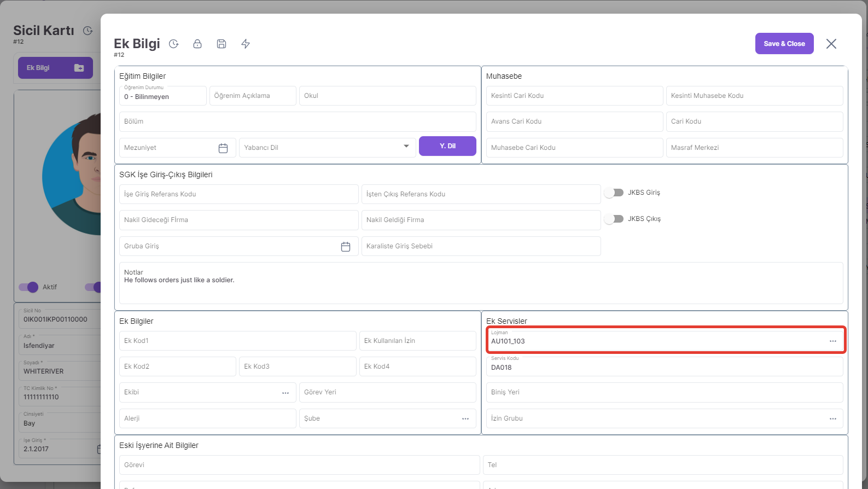The height and width of the screenshot is (489, 868).
Task: Open the İzin Grubu lookup ellipsis
Action: pyautogui.click(x=832, y=419)
